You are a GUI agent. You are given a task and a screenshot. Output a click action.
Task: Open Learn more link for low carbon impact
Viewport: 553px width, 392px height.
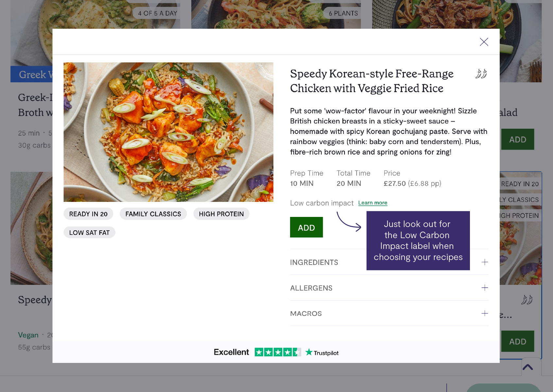coord(372,203)
